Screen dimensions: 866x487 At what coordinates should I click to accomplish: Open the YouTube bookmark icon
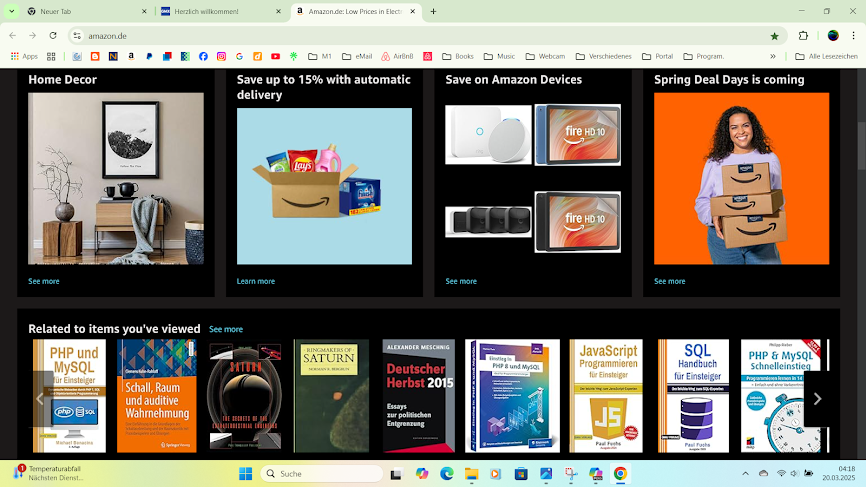coord(276,56)
